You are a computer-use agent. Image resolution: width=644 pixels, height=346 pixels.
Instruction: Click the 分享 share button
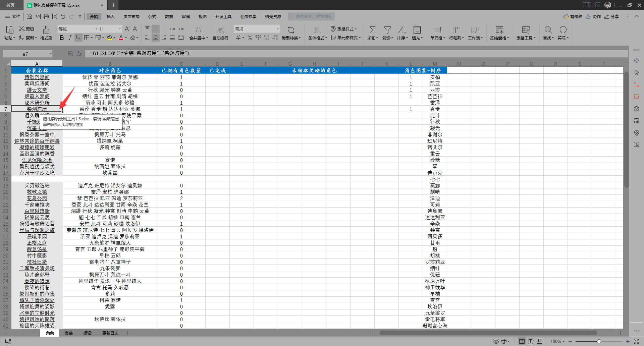pyautogui.click(x=612, y=16)
